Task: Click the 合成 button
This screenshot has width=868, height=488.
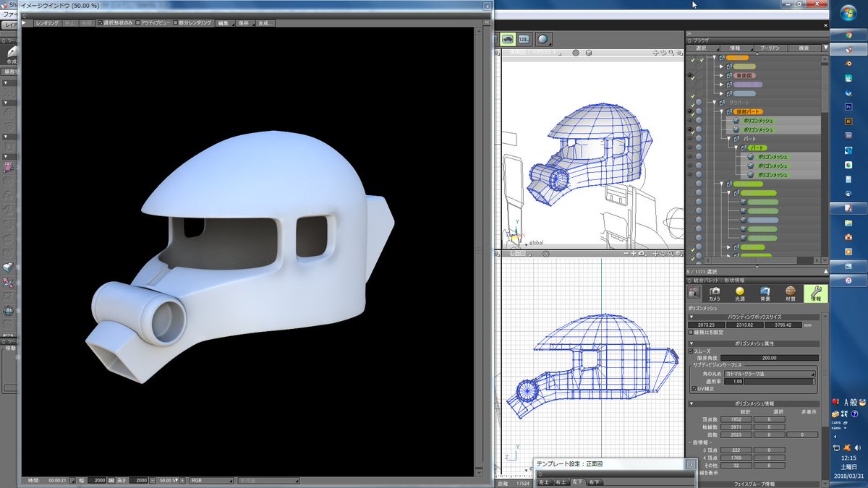Action: pyautogui.click(x=265, y=22)
